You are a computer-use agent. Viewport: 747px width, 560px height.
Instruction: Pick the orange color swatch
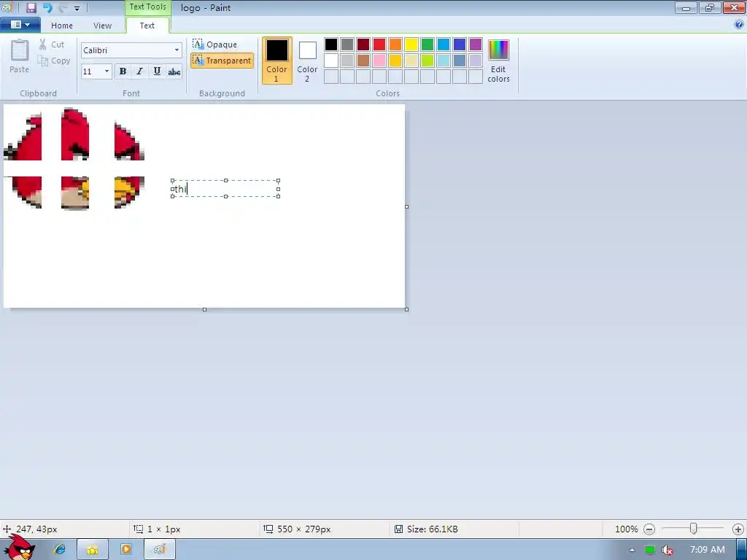point(395,44)
